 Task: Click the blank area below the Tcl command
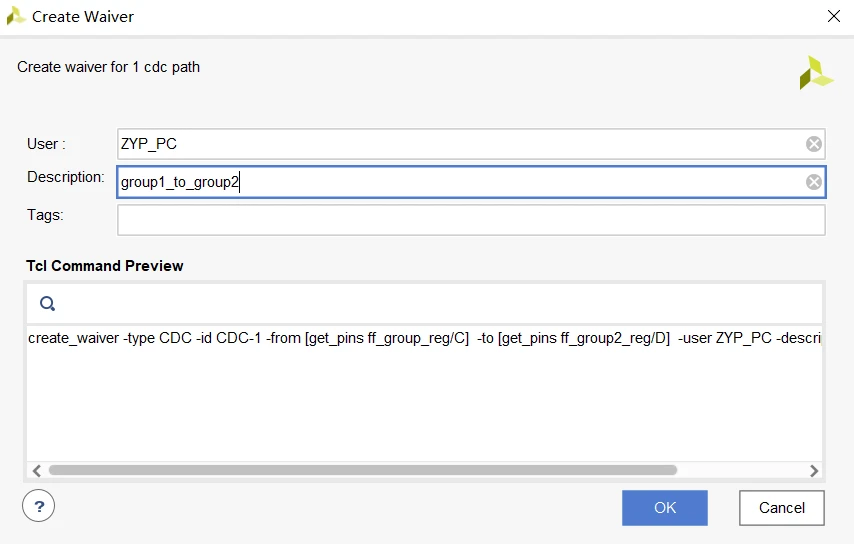coord(420,410)
